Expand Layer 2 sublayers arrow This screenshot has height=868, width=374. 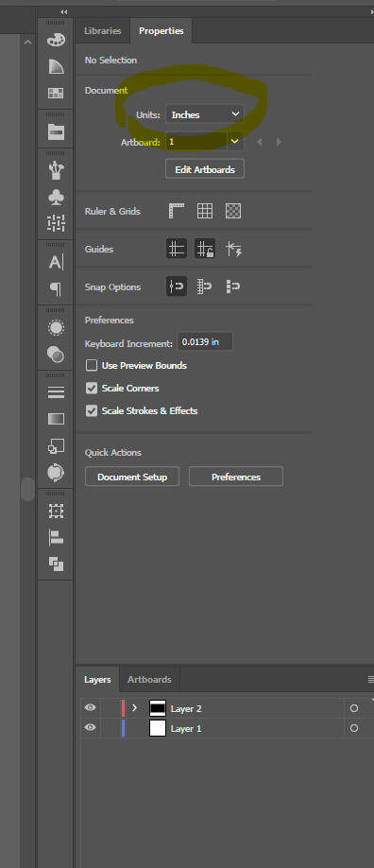coord(134,708)
